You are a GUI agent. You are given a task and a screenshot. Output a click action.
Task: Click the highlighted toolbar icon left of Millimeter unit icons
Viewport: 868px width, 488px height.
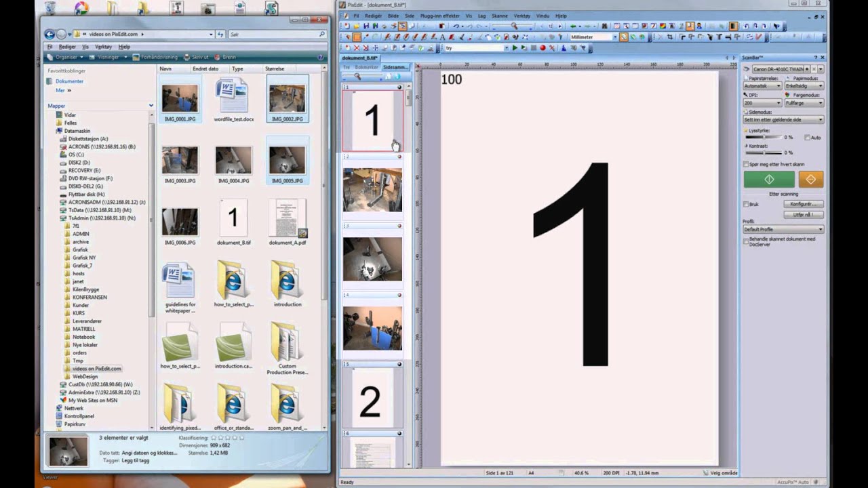click(624, 37)
